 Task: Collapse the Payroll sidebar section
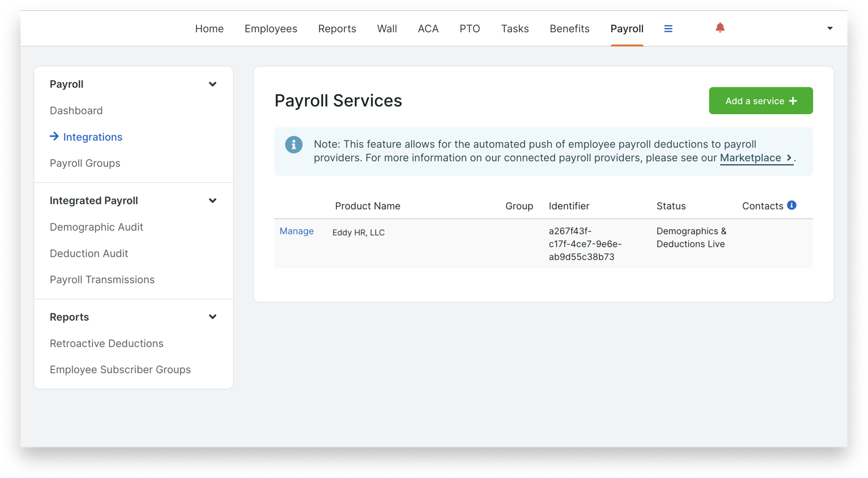tap(212, 84)
